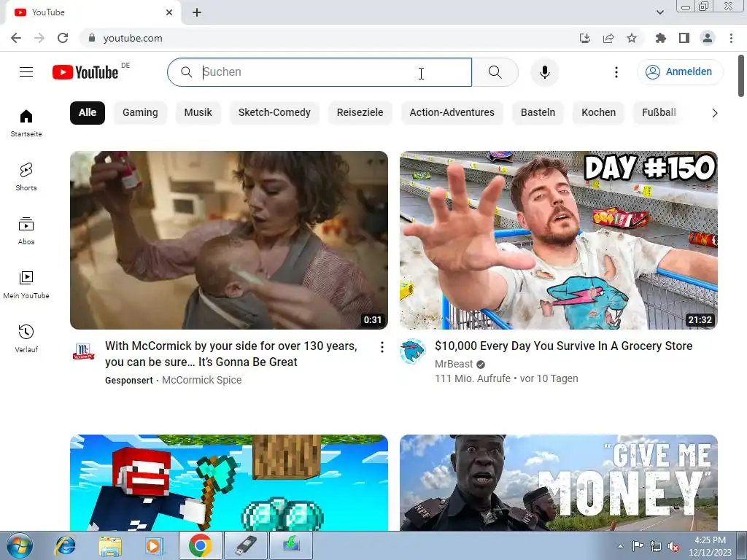The image size is (747, 560).
Task: Open the Chrome three-dot menu
Action: tap(731, 38)
